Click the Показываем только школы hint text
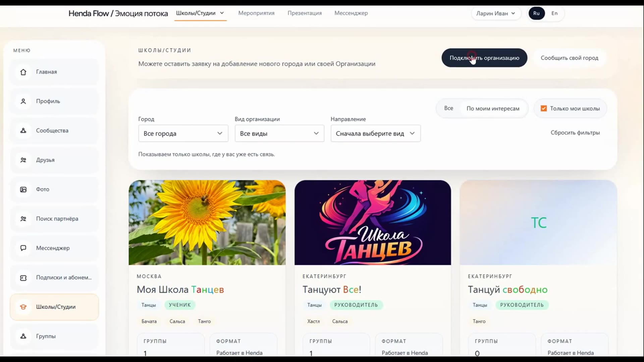Screen dimensions: 644x362 point(207,155)
